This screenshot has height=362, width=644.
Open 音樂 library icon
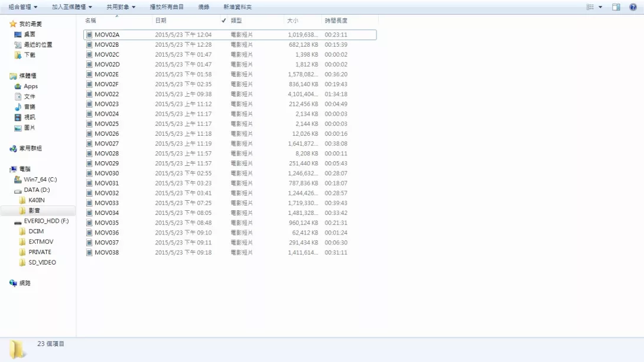tap(18, 107)
